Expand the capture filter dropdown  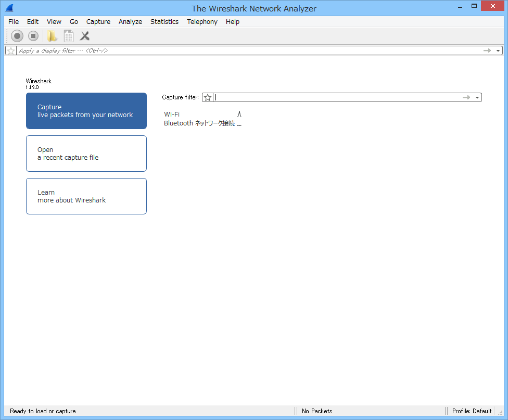477,97
